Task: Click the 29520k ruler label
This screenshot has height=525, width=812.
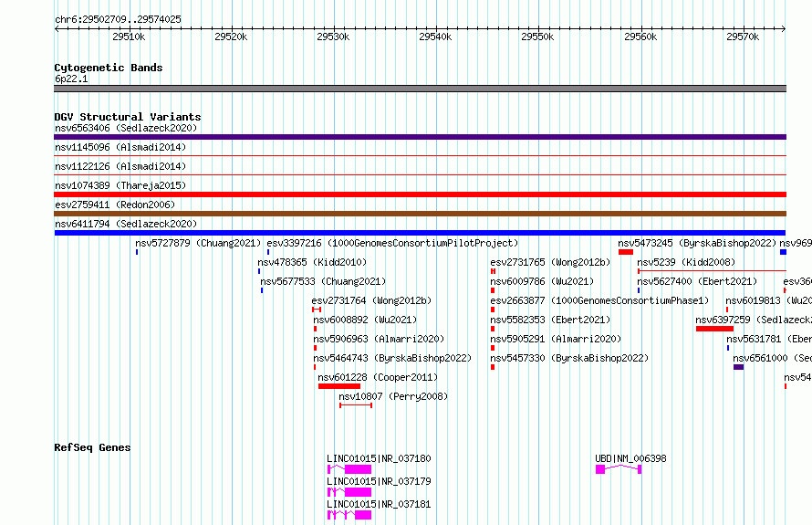Action: (231, 37)
